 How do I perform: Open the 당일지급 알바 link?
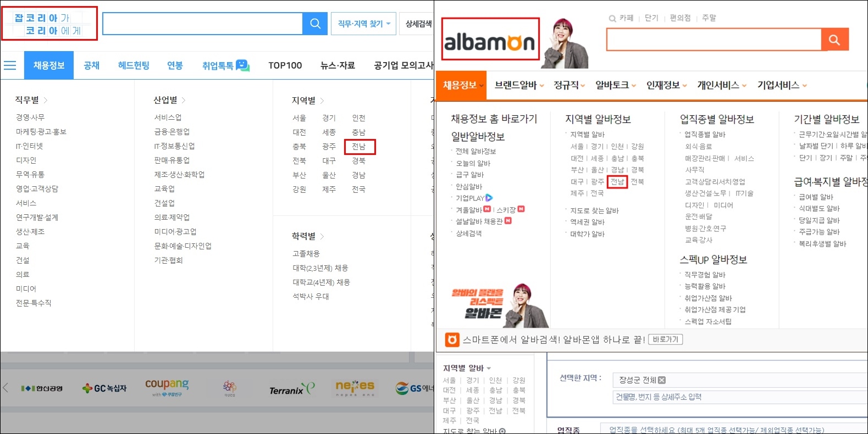(819, 220)
